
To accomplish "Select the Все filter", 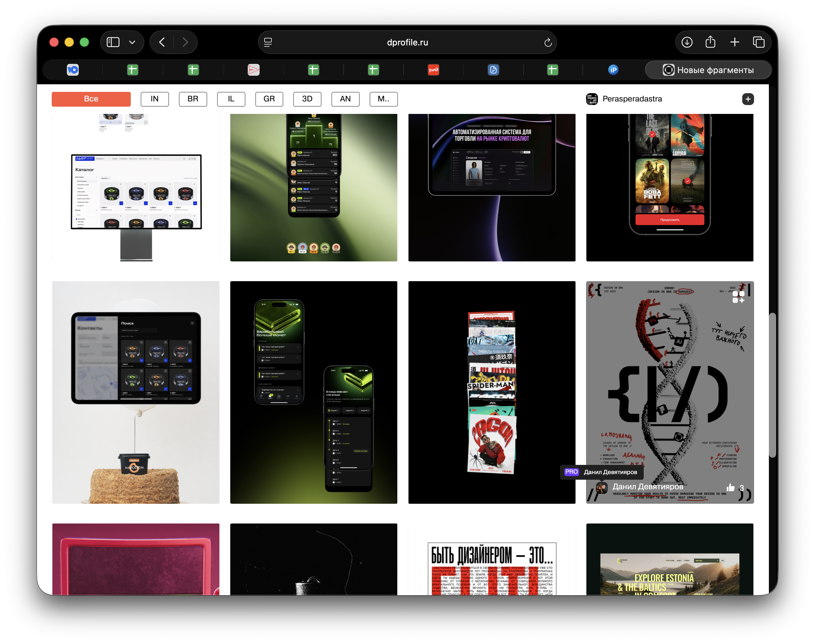I will [x=91, y=99].
